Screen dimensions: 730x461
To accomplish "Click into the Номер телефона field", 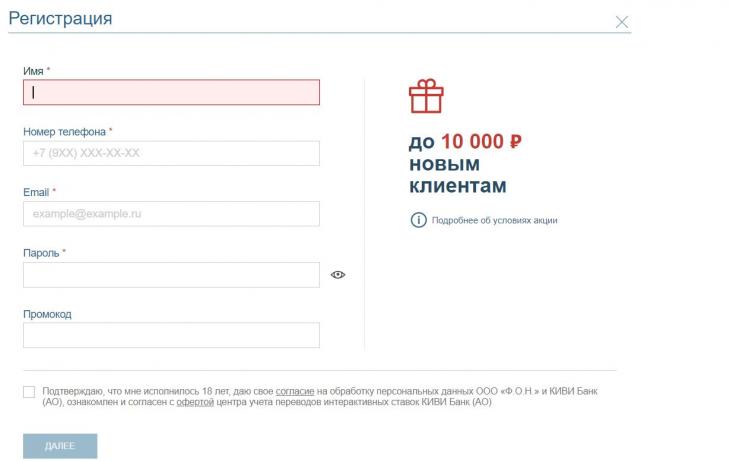I will pos(171,153).
